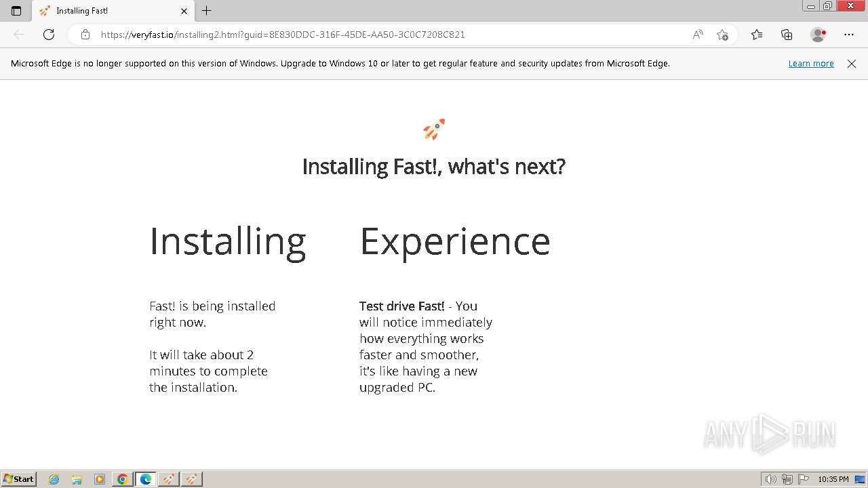The height and width of the screenshot is (488, 868).
Task: Click the network tray icon
Action: pos(787,479)
